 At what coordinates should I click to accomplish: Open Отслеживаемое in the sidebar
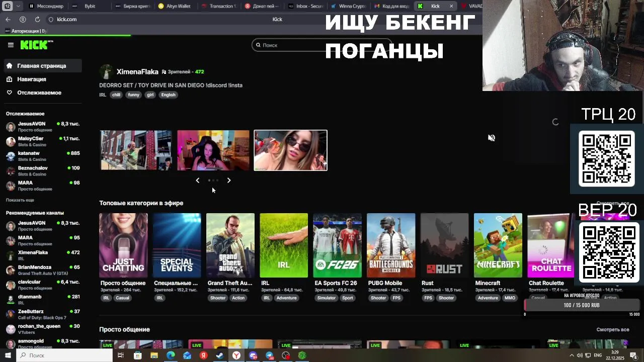[x=42, y=93]
